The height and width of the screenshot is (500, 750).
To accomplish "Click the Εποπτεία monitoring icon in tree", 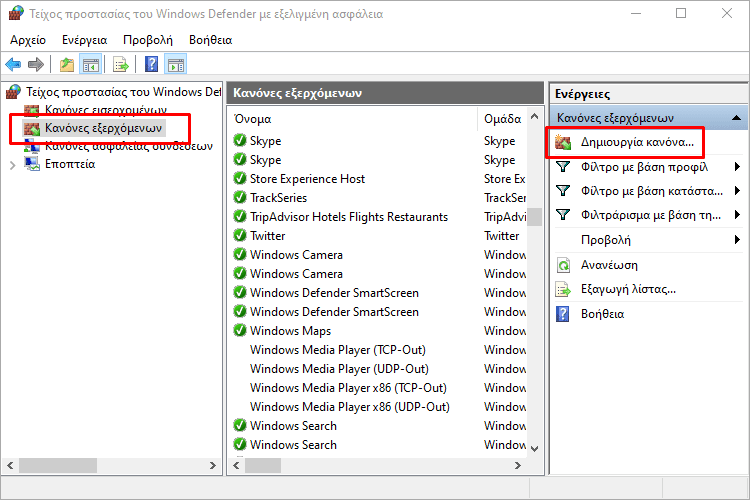I will (32, 164).
